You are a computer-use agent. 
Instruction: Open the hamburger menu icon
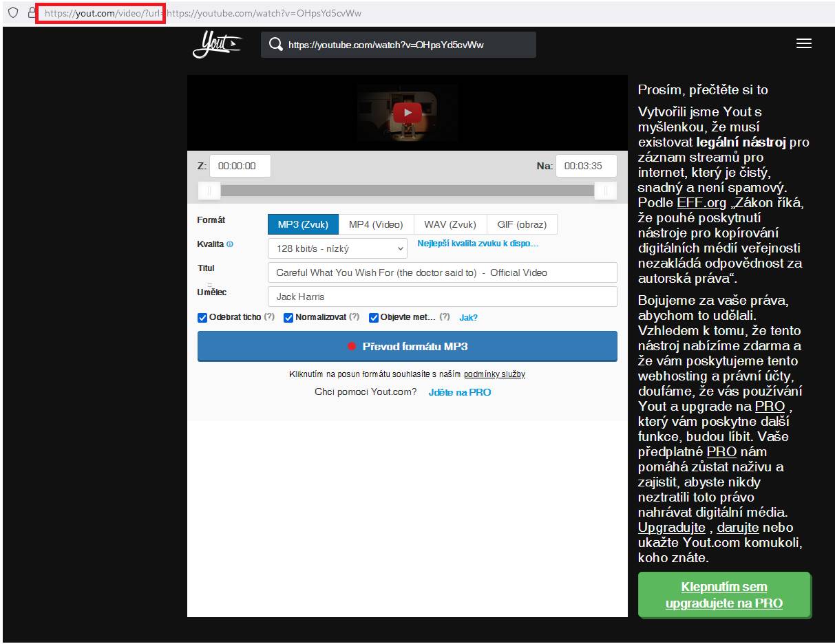(x=803, y=43)
